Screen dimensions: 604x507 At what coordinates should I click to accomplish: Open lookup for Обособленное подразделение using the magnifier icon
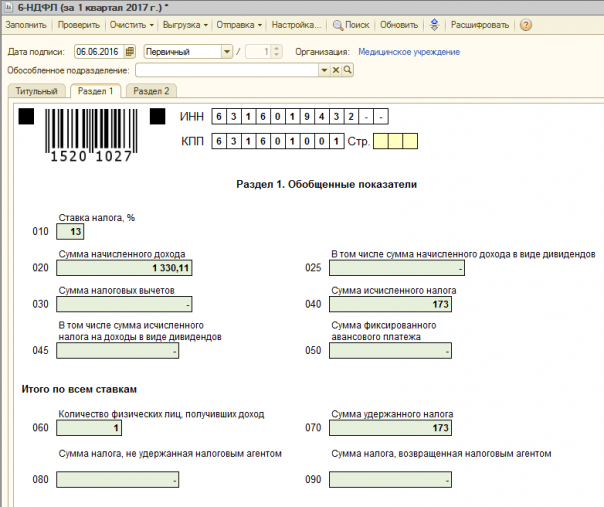point(348,70)
